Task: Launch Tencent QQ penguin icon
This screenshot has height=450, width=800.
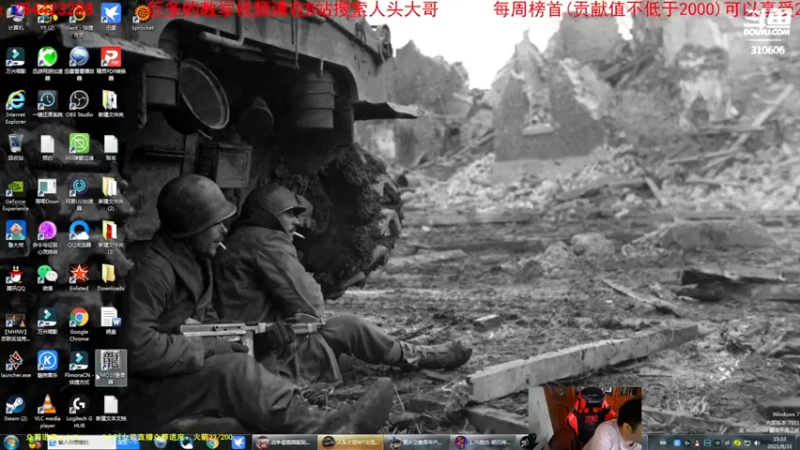Action: pyautogui.click(x=15, y=277)
